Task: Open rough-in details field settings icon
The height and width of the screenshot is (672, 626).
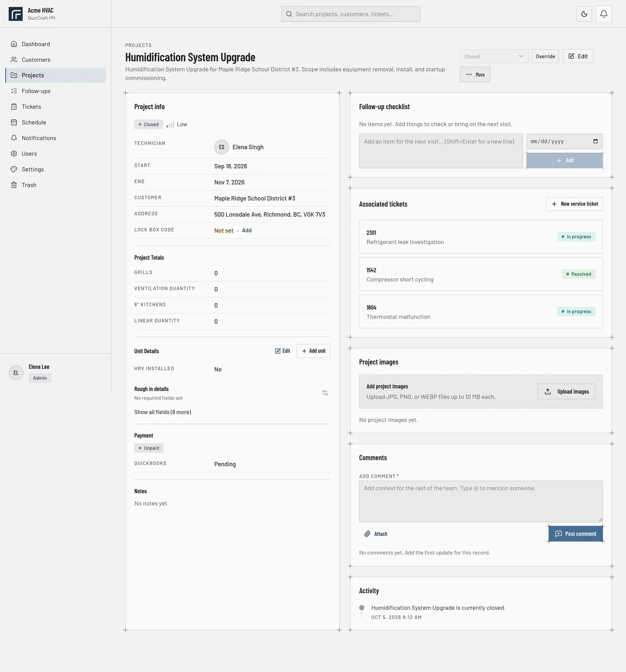Action: point(325,393)
